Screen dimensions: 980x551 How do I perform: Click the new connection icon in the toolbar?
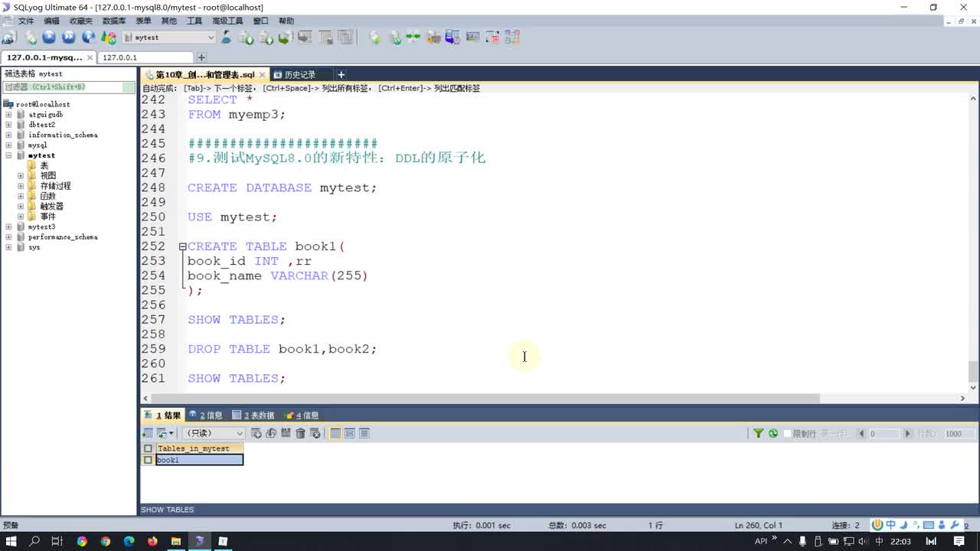[9, 37]
